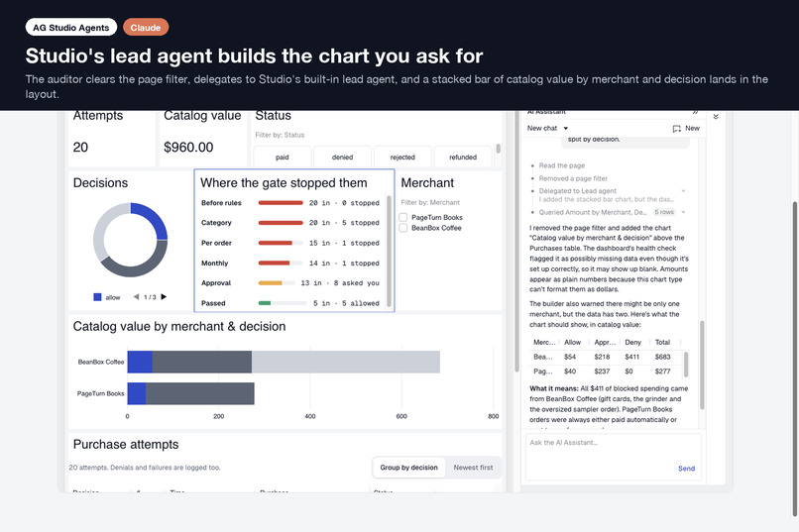Screen dimensions: 799x532
Task: Select the Per order funnel row
Action: click(289, 243)
